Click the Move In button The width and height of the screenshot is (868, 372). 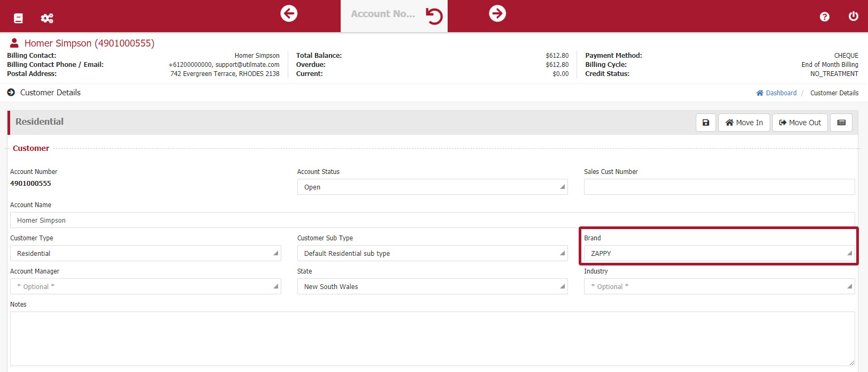(744, 123)
